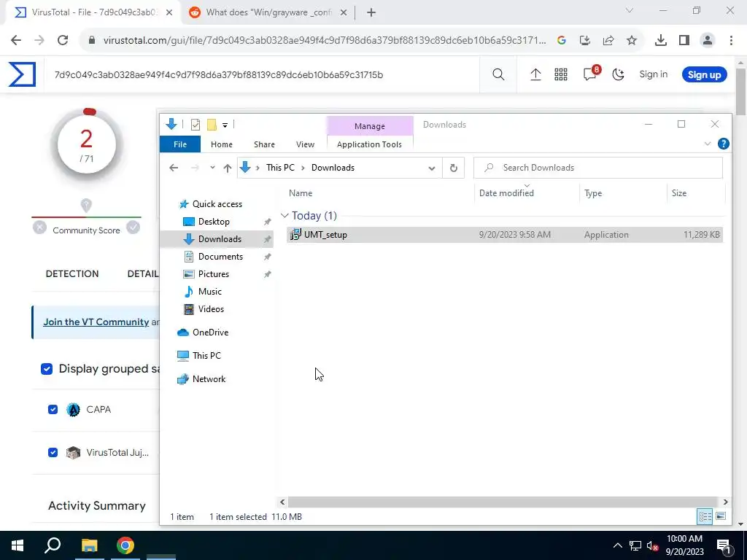Open Chrome tab search chevron

[x=630, y=10]
